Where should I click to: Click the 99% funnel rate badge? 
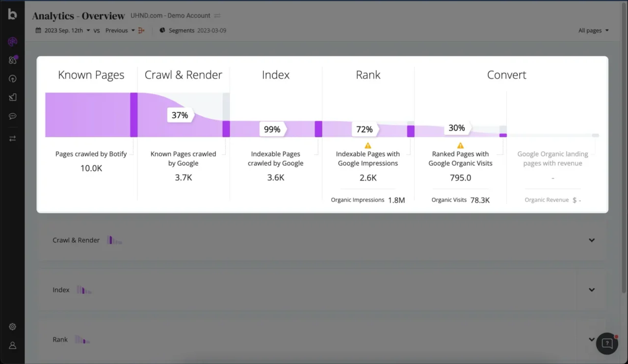(x=272, y=130)
